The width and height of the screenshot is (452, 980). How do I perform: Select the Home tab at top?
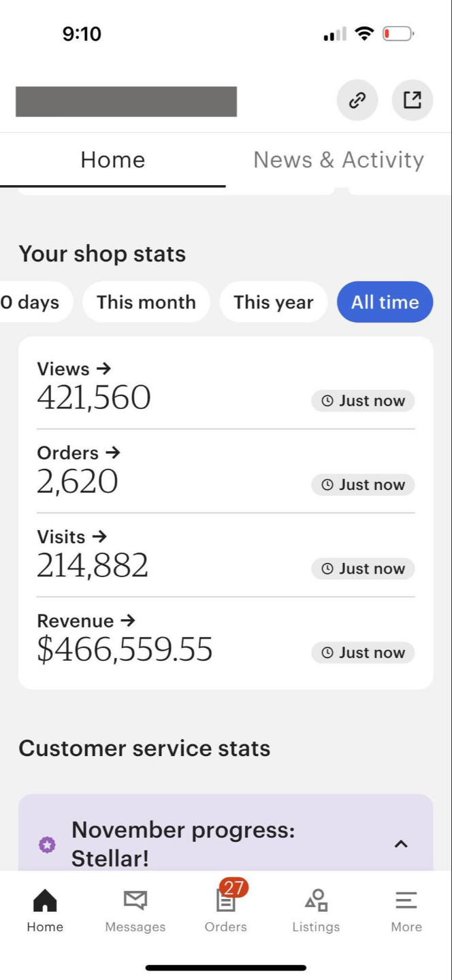(113, 160)
